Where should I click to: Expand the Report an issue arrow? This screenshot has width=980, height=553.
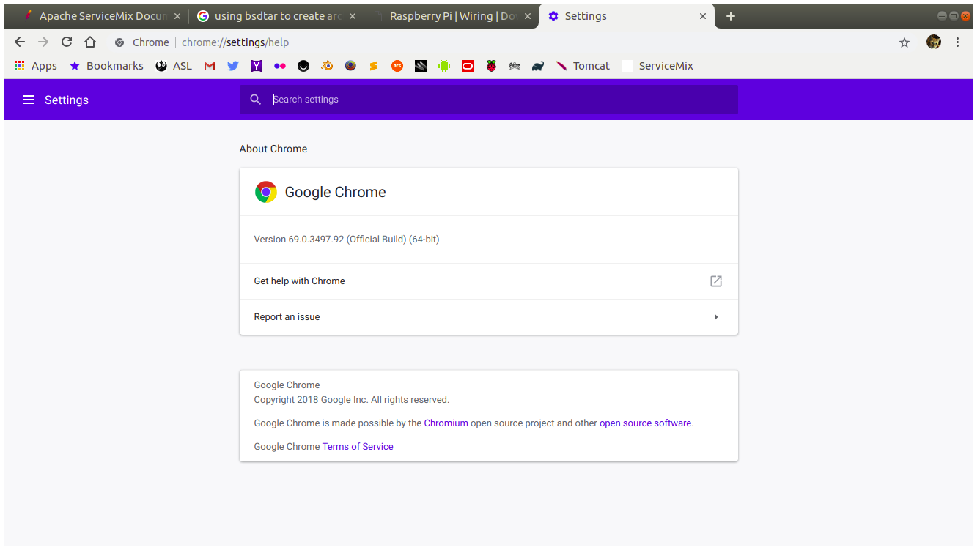click(x=716, y=317)
